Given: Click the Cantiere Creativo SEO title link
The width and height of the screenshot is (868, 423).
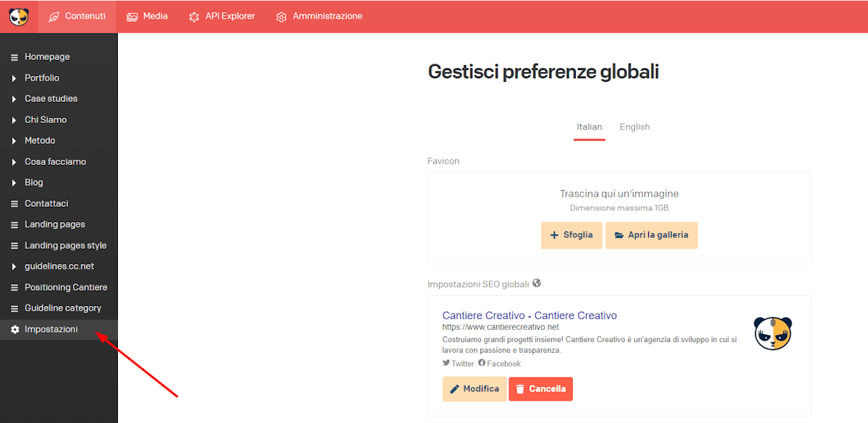Looking at the screenshot, I should (529, 316).
